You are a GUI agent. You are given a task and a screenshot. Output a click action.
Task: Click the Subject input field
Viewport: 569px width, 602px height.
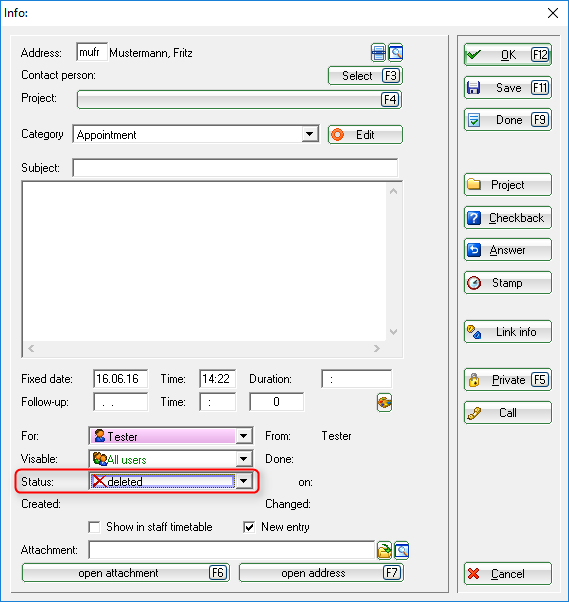click(235, 168)
